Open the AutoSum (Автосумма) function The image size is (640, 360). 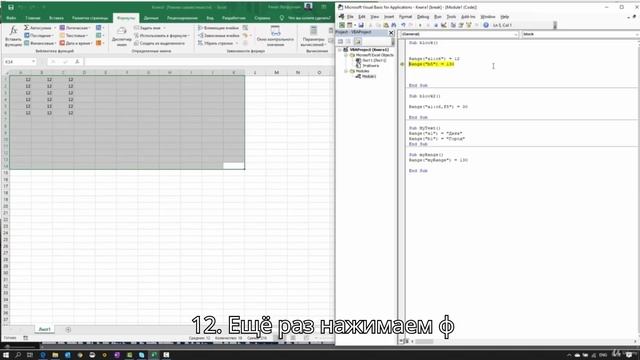click(x=40, y=28)
